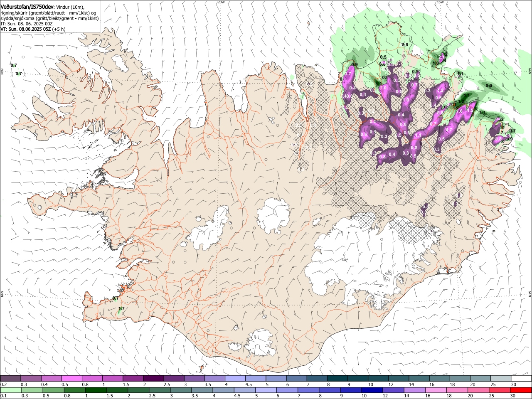The width and height of the screenshot is (532, 399).
Task: Click the 'VT: Sun. 08.06.2025 05Z' valid time
Action: [25, 29]
